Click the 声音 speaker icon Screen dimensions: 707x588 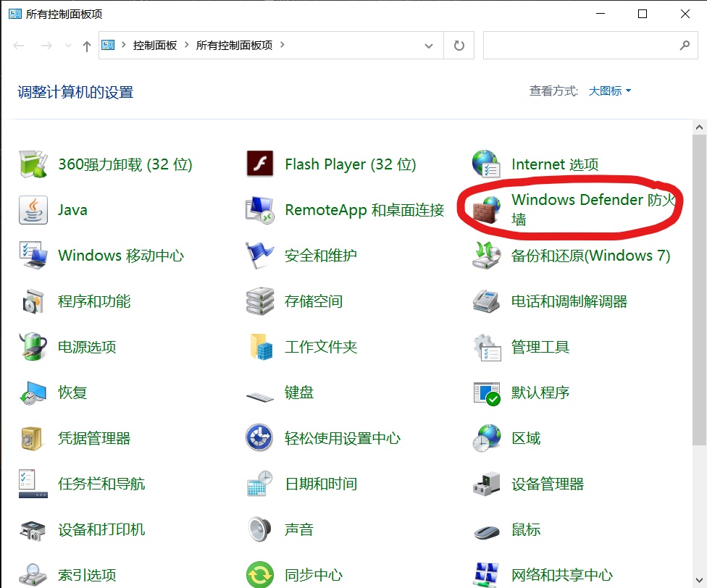point(260,529)
